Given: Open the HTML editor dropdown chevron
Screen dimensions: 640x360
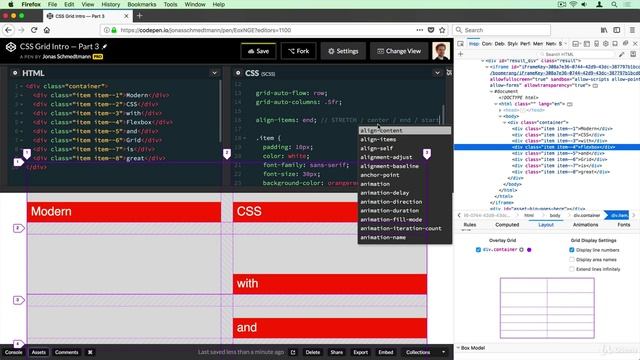Looking at the screenshot, I should pos(214,73).
